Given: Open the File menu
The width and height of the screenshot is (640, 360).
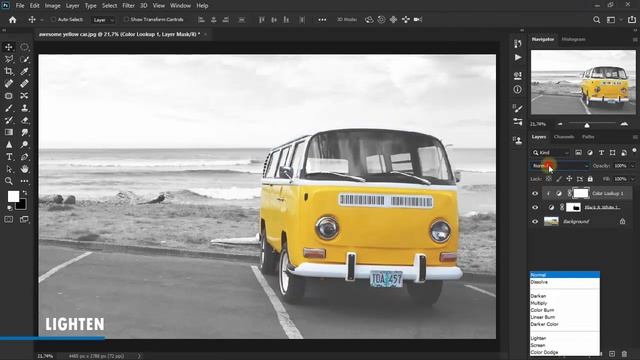Looking at the screenshot, I should 20,6.
